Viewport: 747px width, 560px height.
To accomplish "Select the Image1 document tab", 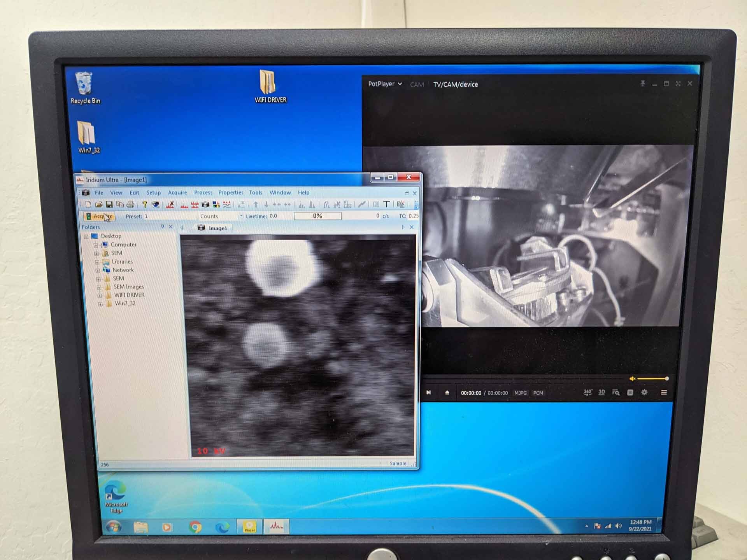I will tap(213, 228).
